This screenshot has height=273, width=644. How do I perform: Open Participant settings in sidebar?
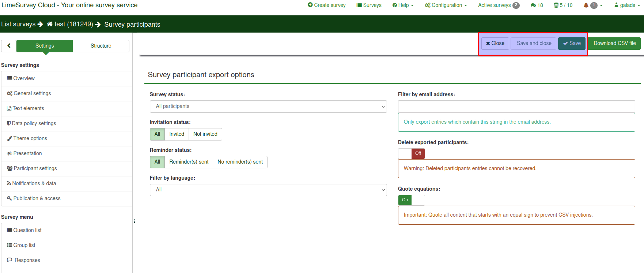(x=35, y=168)
